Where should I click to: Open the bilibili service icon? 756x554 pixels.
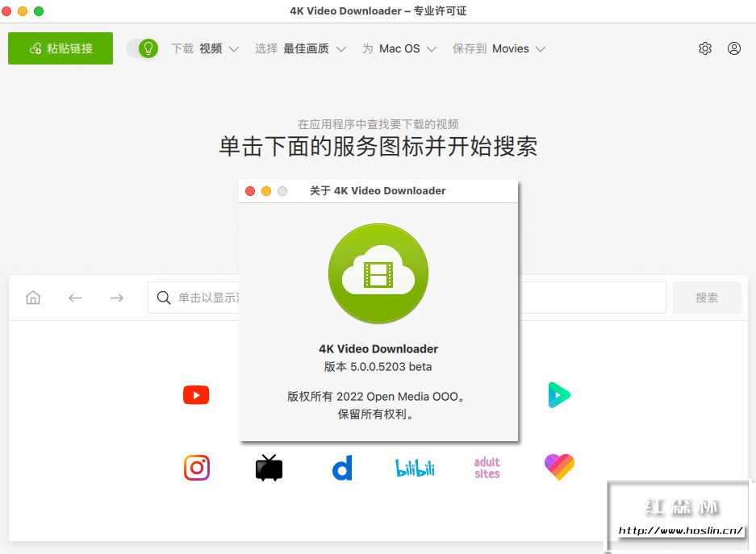tap(415, 468)
